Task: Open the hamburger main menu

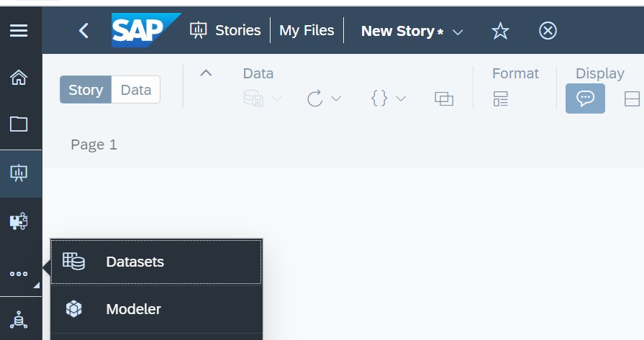Action: coord(19,31)
